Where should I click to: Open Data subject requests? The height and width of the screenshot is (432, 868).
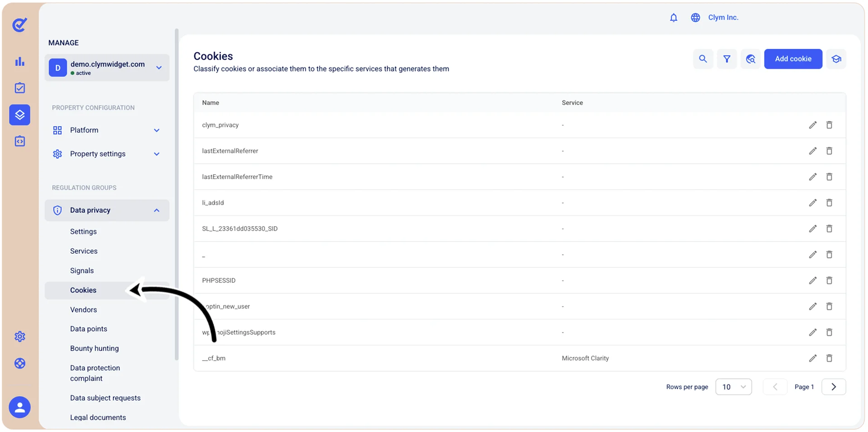(x=106, y=398)
